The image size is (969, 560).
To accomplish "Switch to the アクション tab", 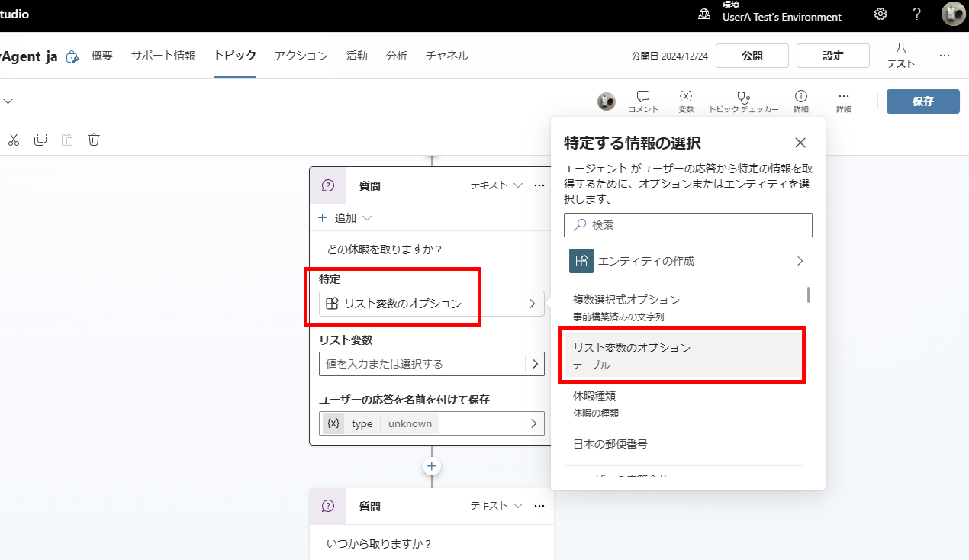I will [300, 55].
